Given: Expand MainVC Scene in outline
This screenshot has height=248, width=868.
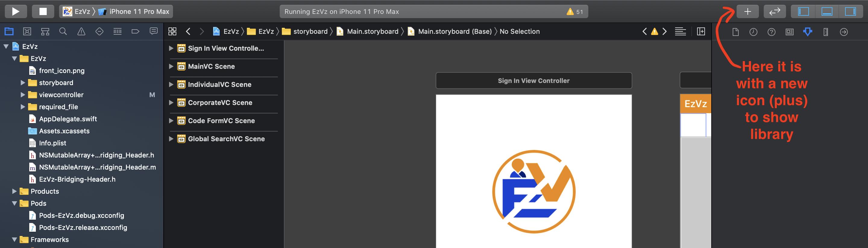Looking at the screenshot, I should tap(171, 66).
